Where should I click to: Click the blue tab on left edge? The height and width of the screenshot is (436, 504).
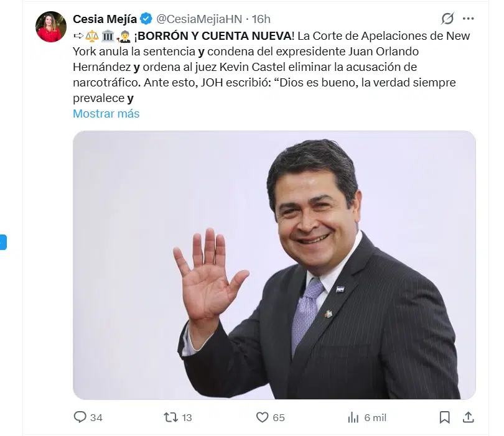tap(3, 243)
